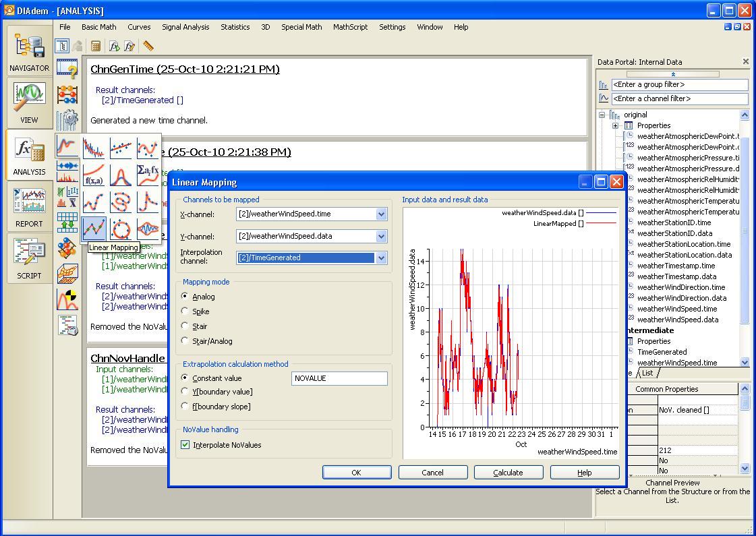Open the REPORT panel
Image resolution: width=756 pixels, height=536 pixels.
point(29,206)
